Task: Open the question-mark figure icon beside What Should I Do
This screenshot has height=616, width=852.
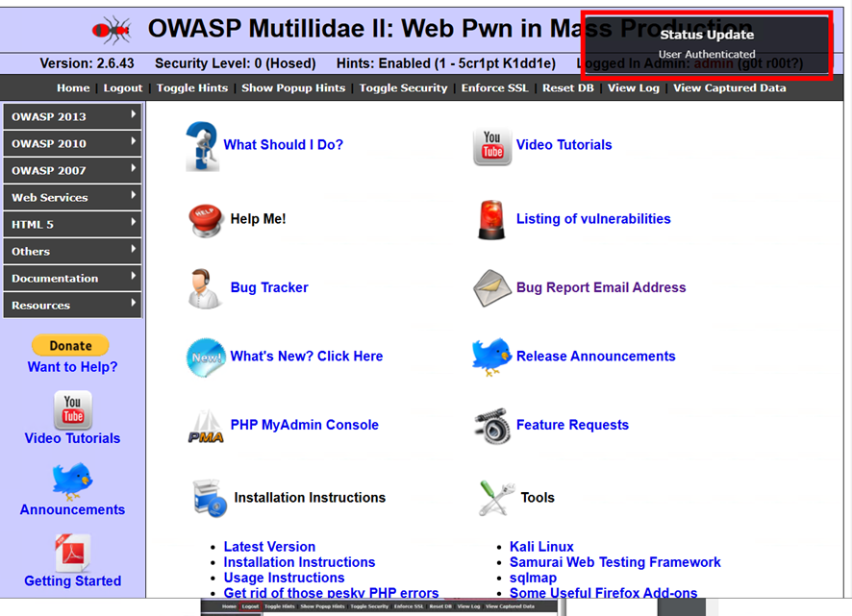Action: [202, 146]
